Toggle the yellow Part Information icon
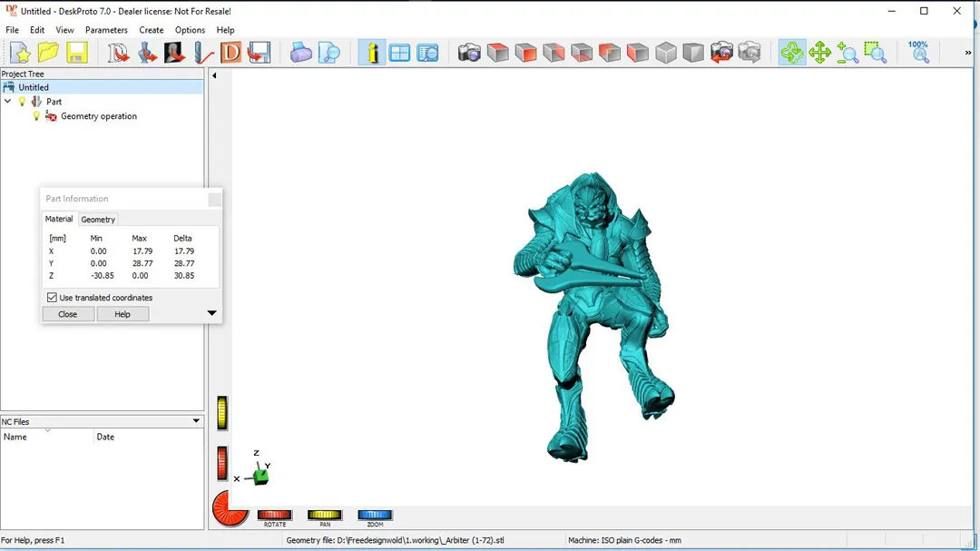This screenshot has width=980, height=551. click(372, 53)
